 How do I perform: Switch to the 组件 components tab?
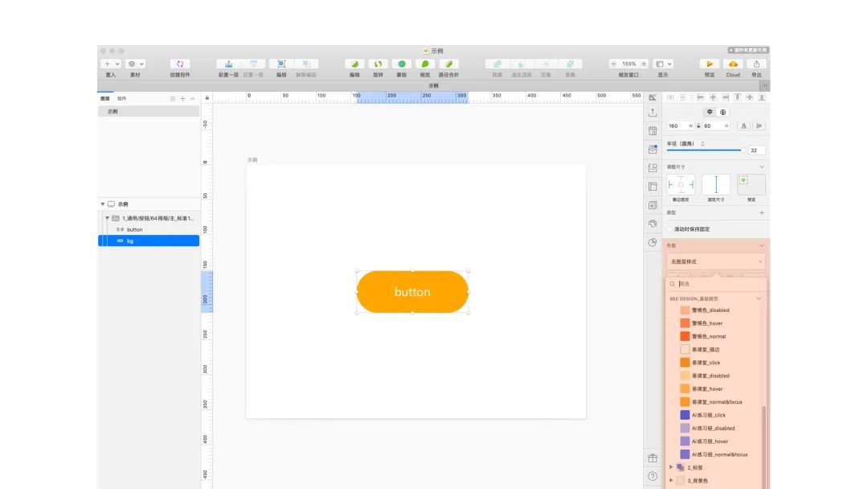122,99
